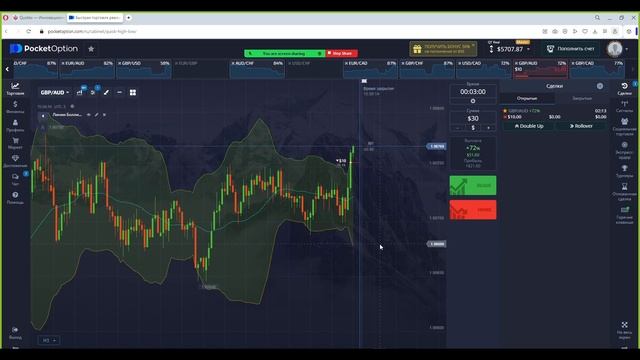Open the Achievements diamond icon
Screen dimensions: 640x360
coord(15,161)
